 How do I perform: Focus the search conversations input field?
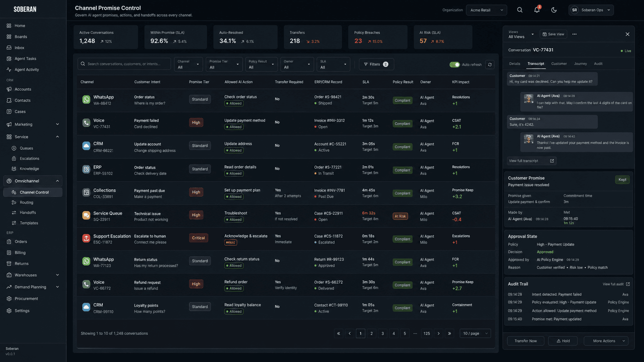124,64
